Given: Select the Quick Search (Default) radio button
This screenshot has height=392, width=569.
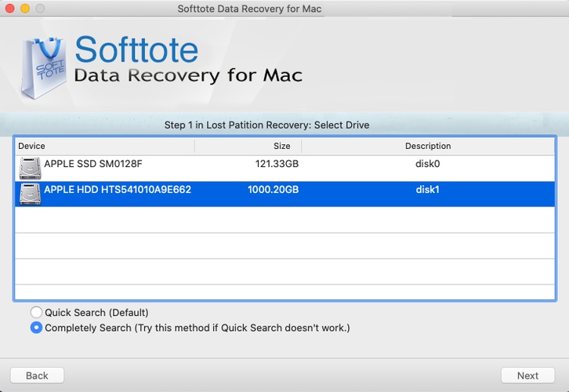Looking at the screenshot, I should tap(36, 312).
